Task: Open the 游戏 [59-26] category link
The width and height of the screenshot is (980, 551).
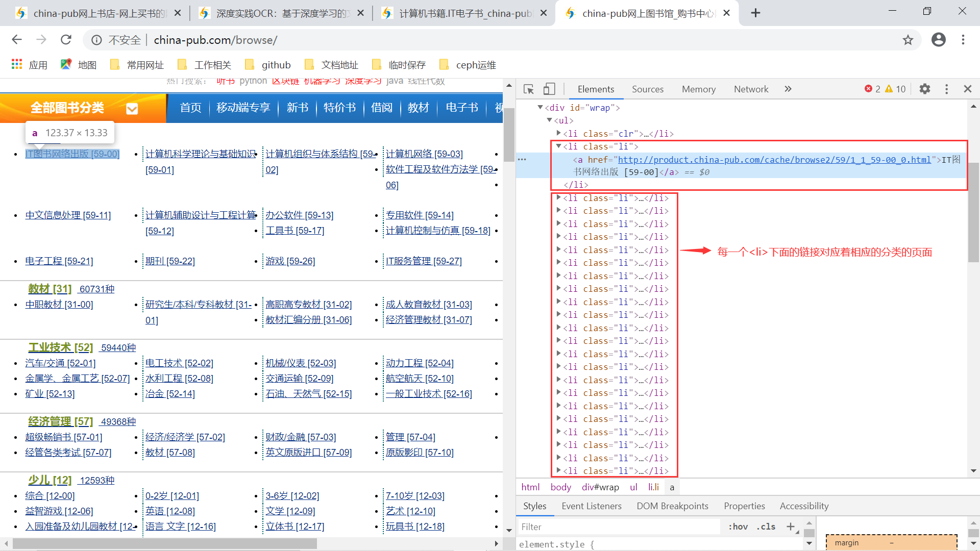Action: (290, 261)
